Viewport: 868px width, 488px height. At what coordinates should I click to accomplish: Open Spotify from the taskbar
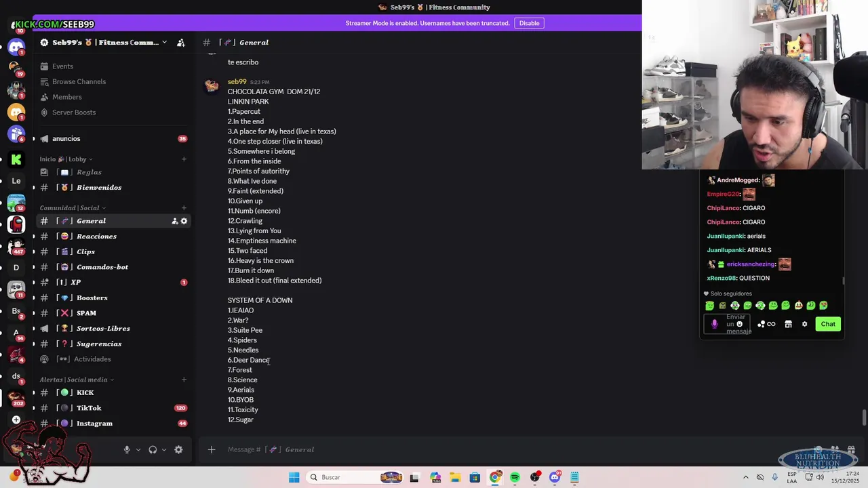515,477
